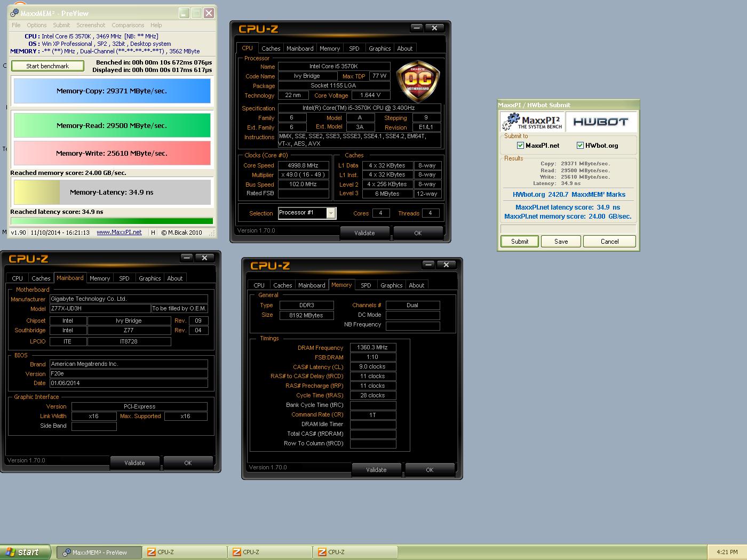Open the Options menu in MaxxMEM²
This screenshot has height=560, width=747.
pos(37,25)
